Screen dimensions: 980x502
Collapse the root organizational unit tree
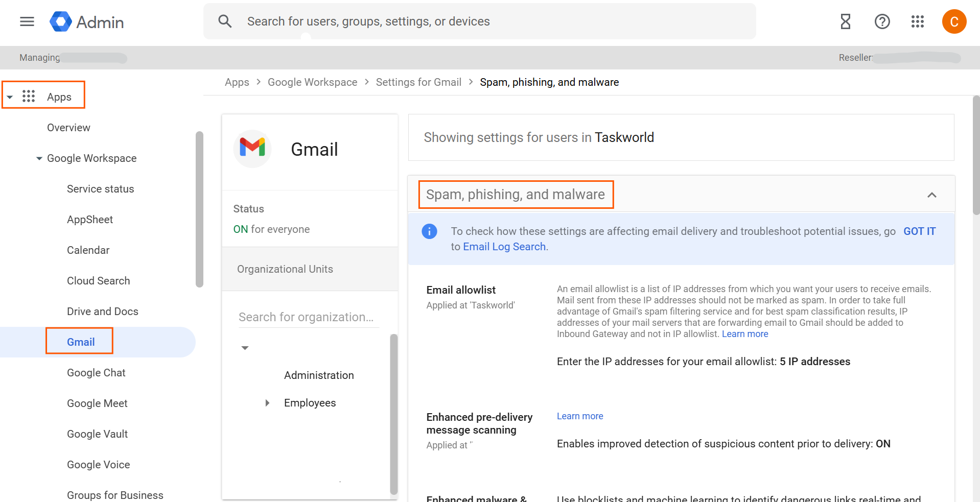pos(245,348)
